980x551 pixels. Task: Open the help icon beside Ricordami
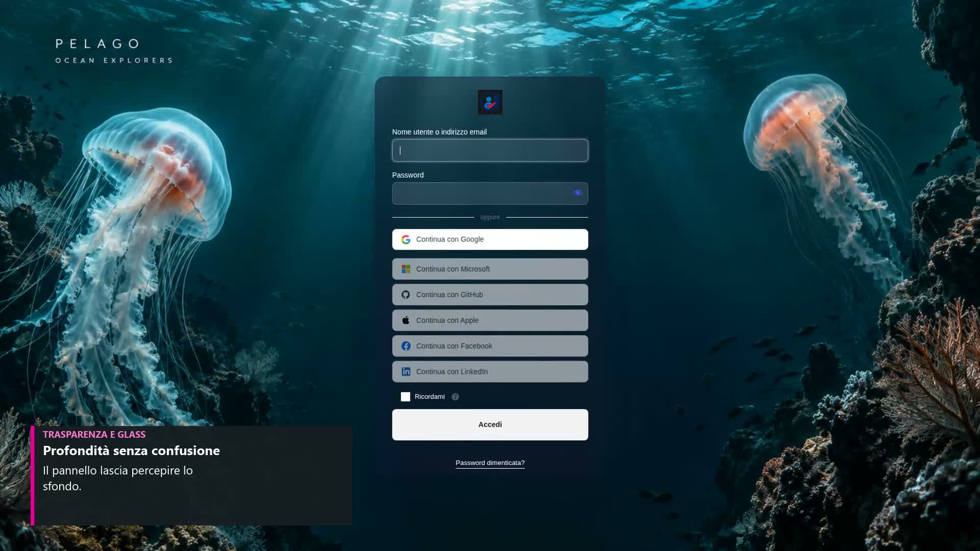455,397
